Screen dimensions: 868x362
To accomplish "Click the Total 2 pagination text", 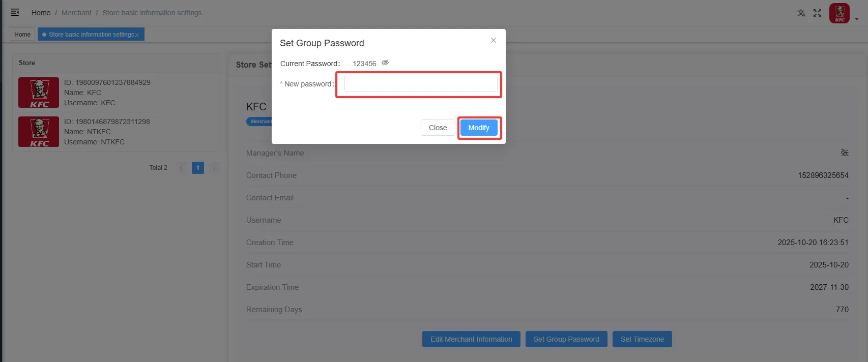I will tap(158, 168).
